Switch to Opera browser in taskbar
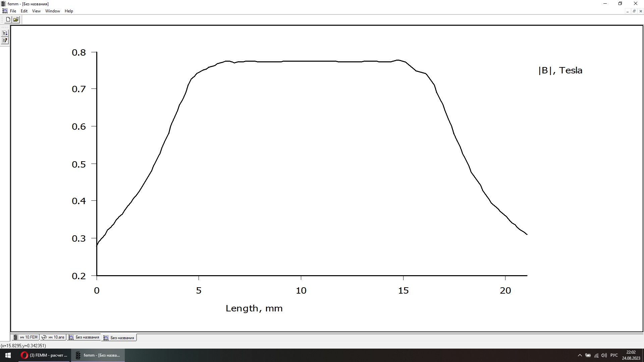Image resolution: width=644 pixels, height=362 pixels. pyautogui.click(x=44, y=355)
